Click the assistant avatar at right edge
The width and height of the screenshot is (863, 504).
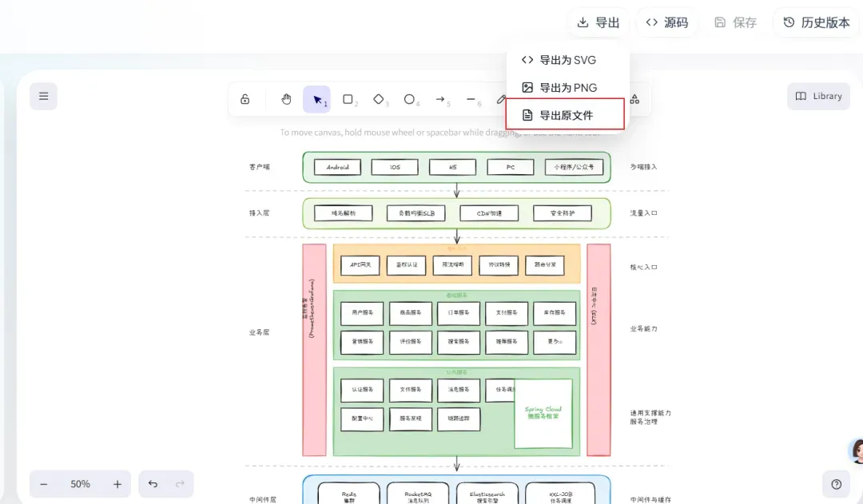coord(857,451)
